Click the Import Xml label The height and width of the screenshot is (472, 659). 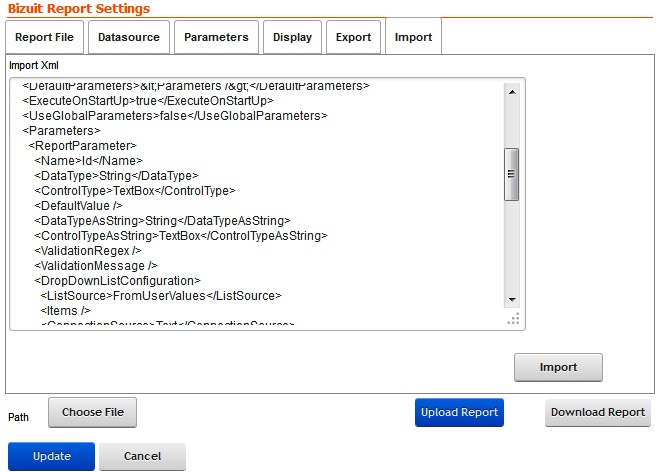[34, 66]
